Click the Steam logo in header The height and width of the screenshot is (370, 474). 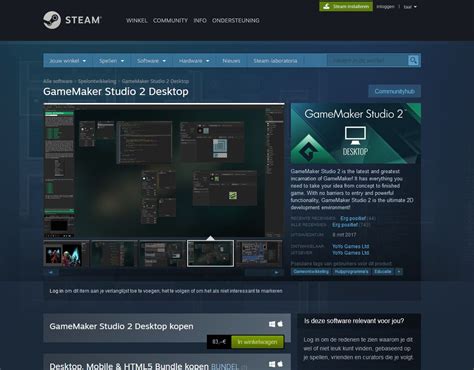pyautogui.click(x=72, y=20)
